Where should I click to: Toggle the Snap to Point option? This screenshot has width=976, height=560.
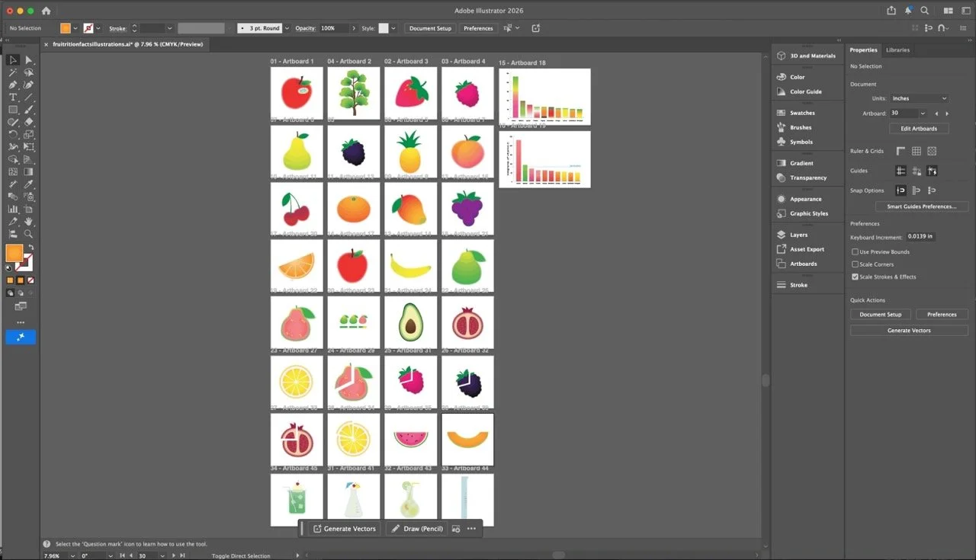[901, 190]
